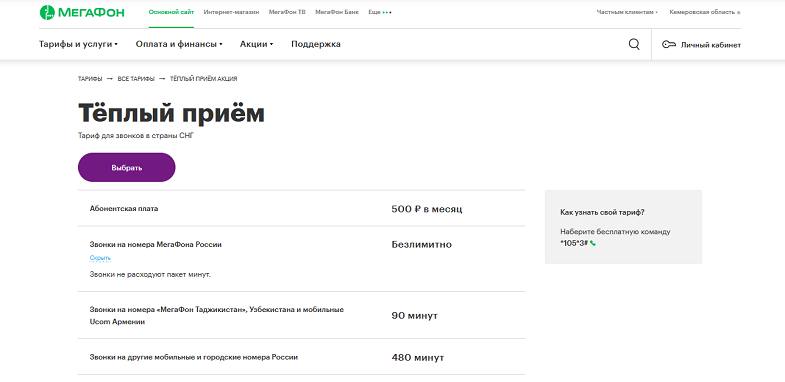Click the Безлимитно value
The width and height of the screenshot is (785, 382).
[422, 245]
